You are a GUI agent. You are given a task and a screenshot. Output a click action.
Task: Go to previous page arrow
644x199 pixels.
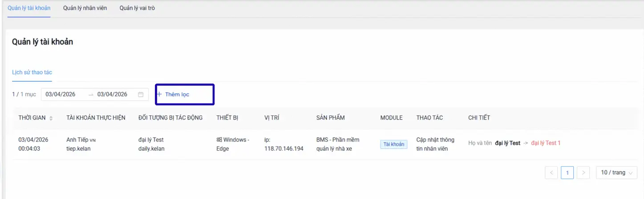click(551, 173)
